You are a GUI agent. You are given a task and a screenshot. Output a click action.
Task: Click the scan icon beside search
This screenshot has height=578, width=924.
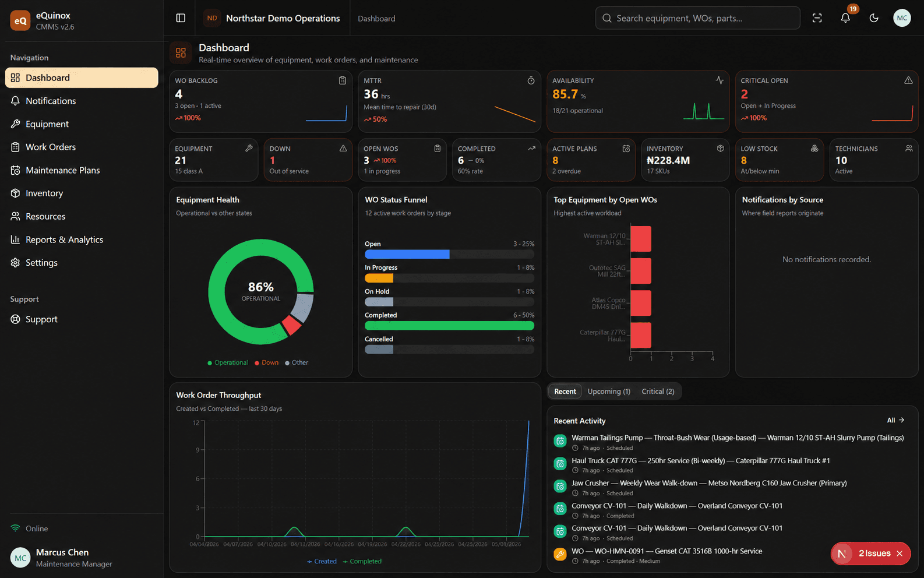[817, 18]
